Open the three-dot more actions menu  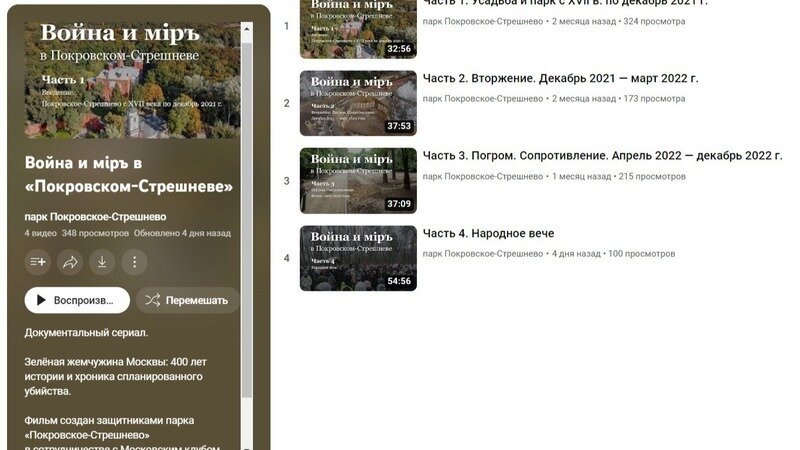pyautogui.click(x=134, y=262)
